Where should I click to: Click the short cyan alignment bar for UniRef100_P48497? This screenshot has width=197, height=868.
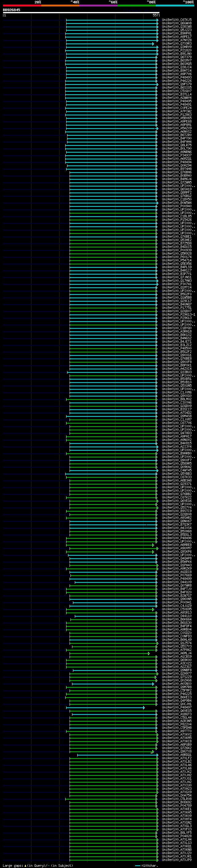(x=105, y=708)
